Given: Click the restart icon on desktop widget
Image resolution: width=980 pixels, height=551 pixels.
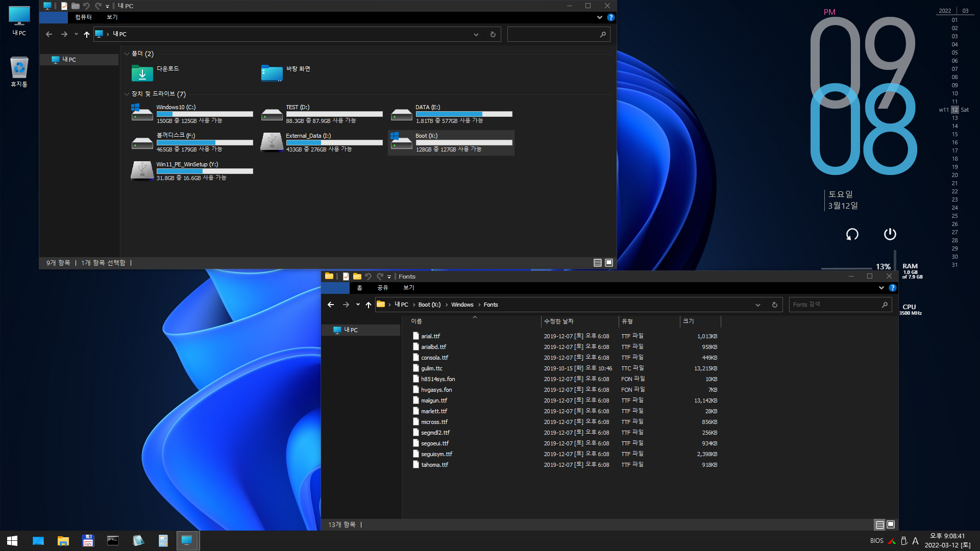Looking at the screenshot, I should tap(852, 234).
